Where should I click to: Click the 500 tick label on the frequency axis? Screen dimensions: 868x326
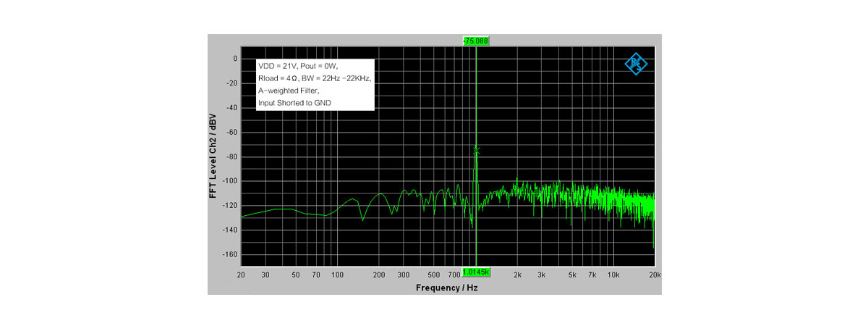(434, 276)
